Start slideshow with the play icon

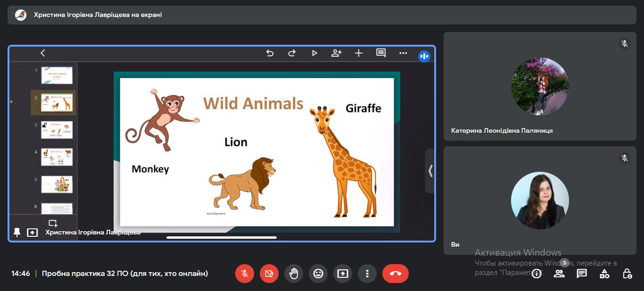pyautogui.click(x=314, y=53)
